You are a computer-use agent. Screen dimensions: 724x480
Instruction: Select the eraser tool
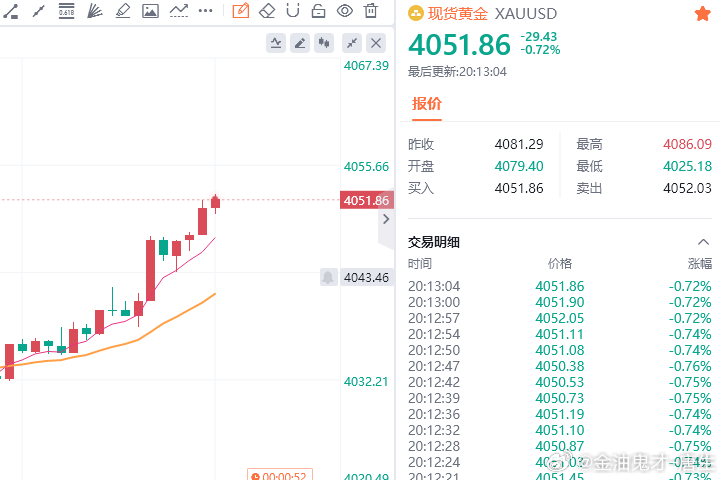click(267, 11)
